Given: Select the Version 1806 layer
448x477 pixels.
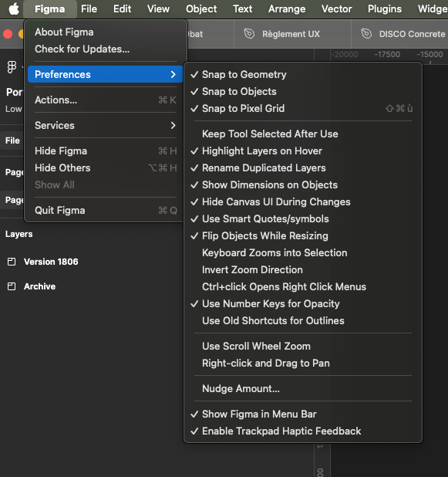Looking at the screenshot, I should coord(51,262).
